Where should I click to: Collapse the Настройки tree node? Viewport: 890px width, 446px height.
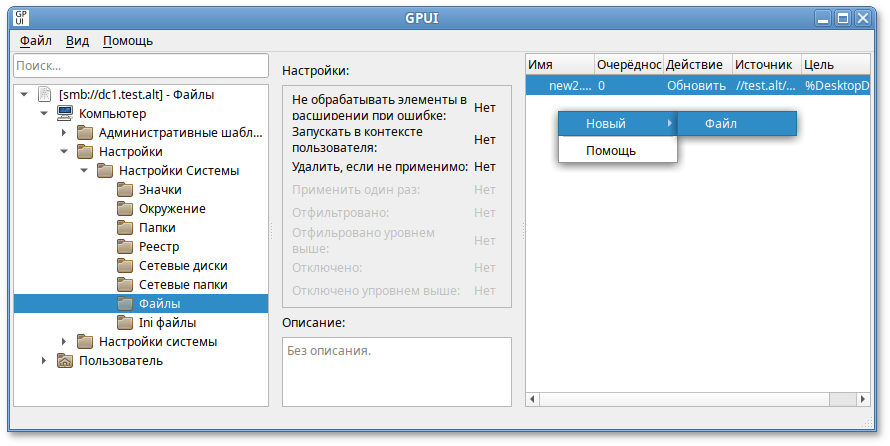tap(64, 152)
